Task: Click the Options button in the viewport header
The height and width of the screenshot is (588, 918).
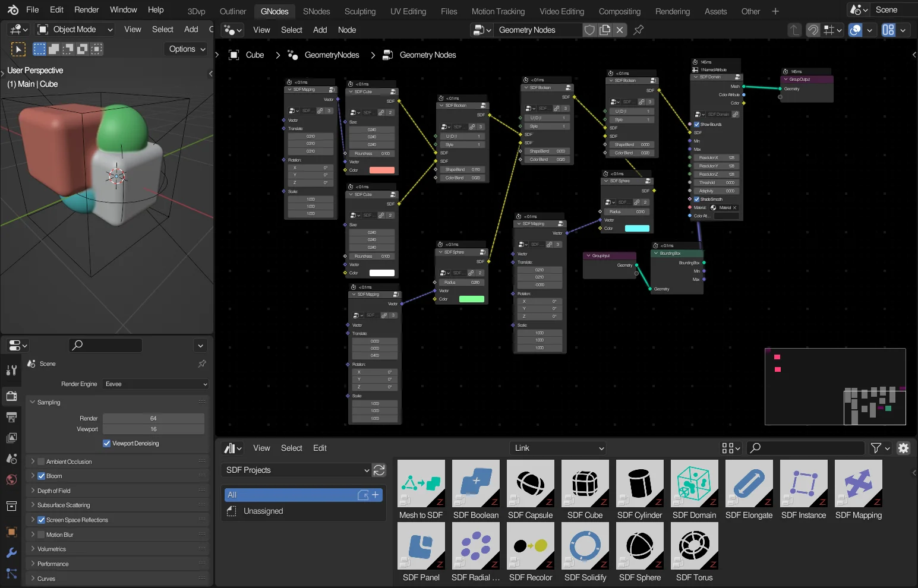Action: [185, 49]
